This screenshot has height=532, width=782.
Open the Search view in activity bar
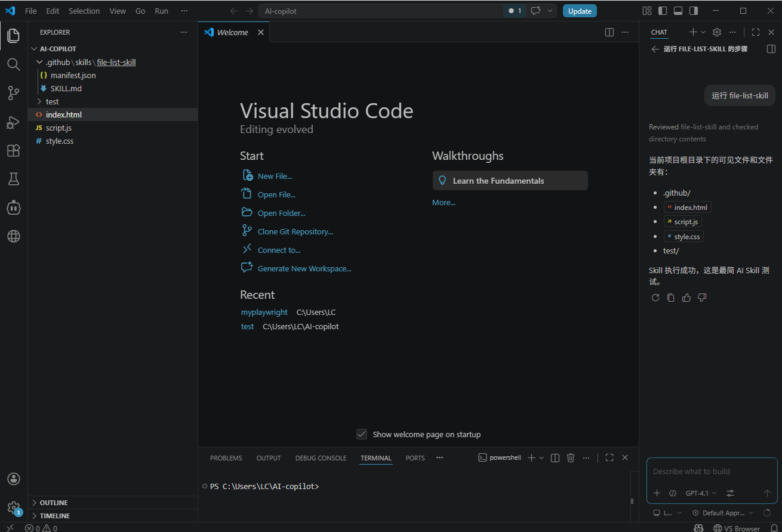(13, 64)
